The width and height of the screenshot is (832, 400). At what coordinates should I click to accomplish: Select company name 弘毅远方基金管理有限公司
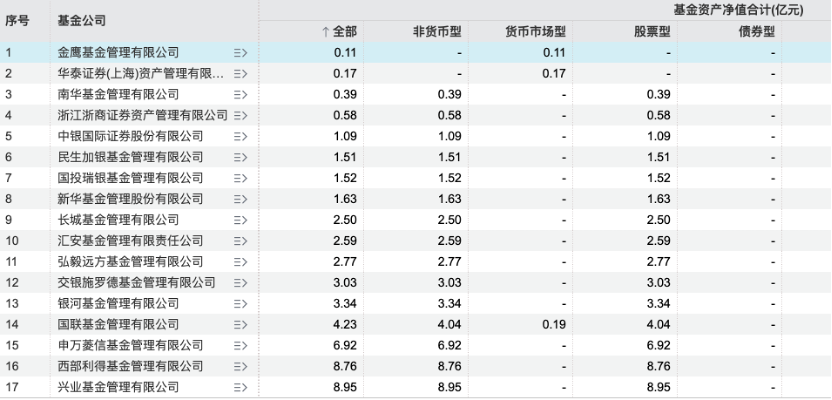(131, 262)
